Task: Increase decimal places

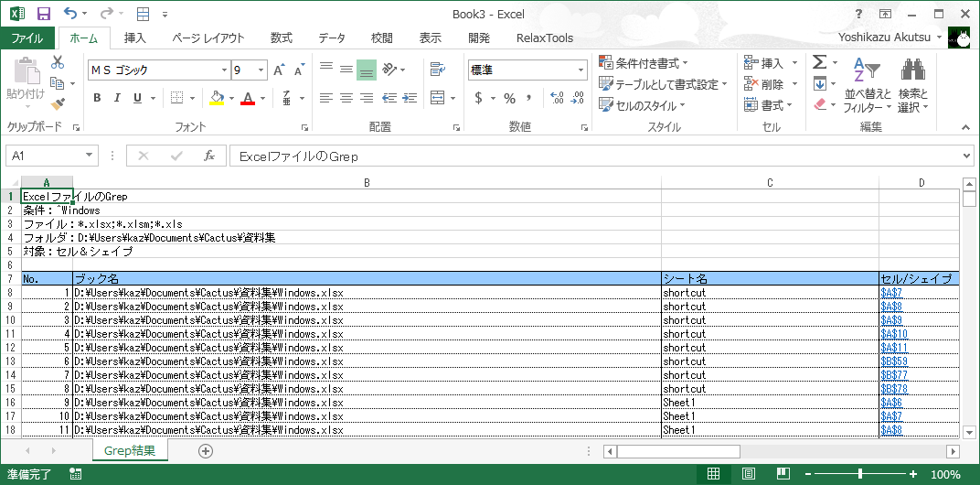Action: point(556,98)
